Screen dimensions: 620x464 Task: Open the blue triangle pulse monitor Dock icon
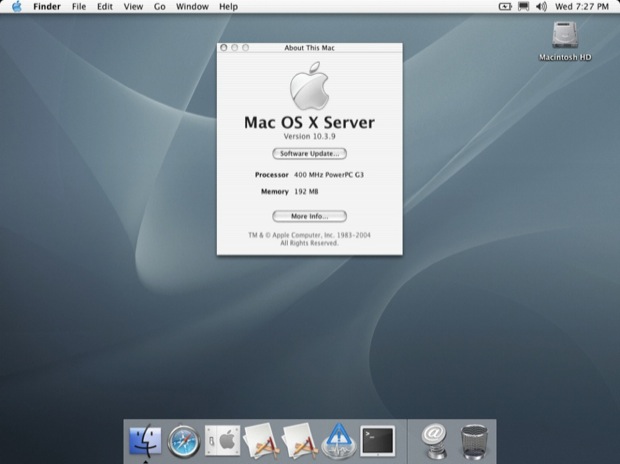pyautogui.click(x=338, y=441)
